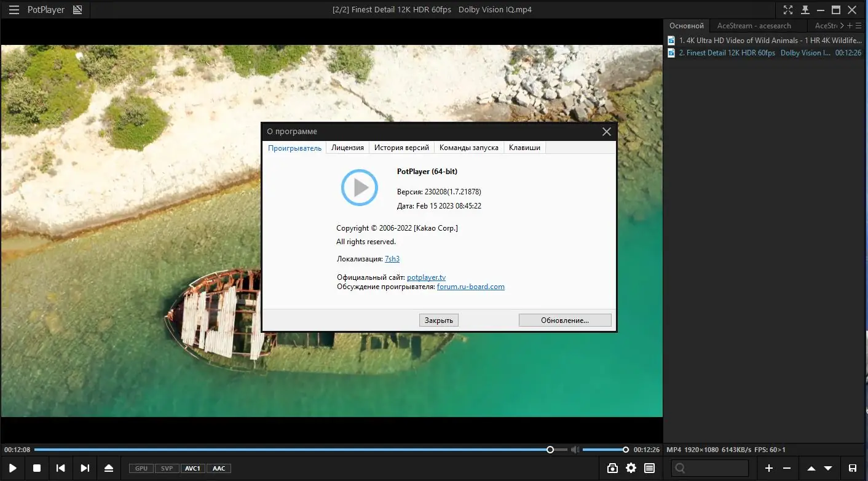The image size is (868, 481).
Task: Add an item with the playlist plus button
Action: coord(768,468)
